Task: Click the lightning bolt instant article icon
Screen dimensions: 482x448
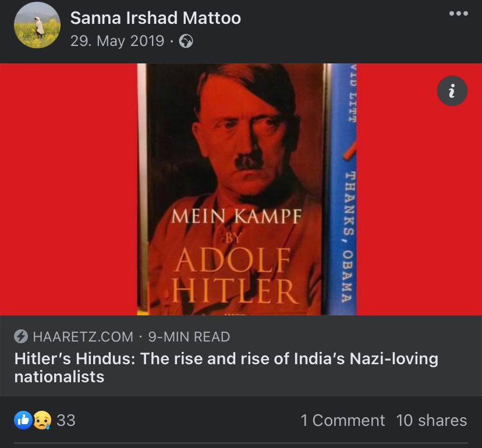Action: 21,336
